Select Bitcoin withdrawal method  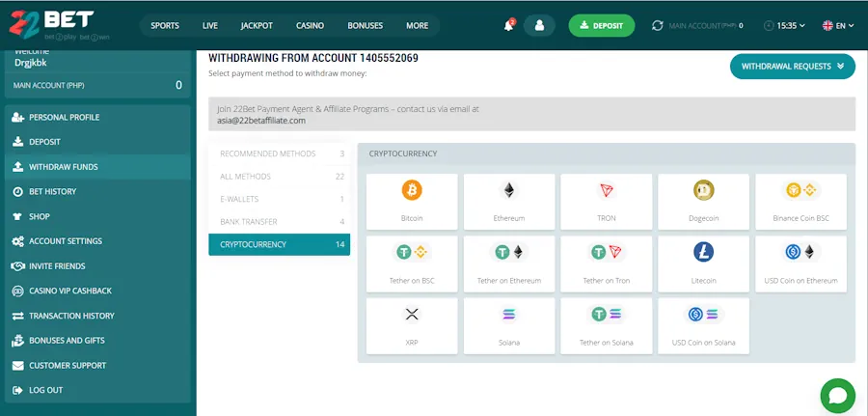412,202
